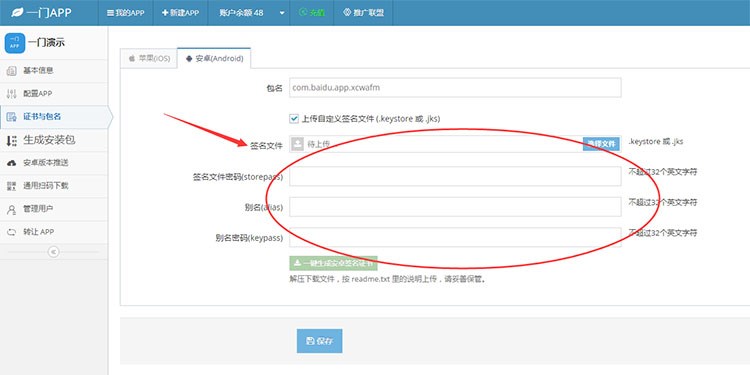Toggle 上传自定义签名文件 checkbox

(x=294, y=118)
